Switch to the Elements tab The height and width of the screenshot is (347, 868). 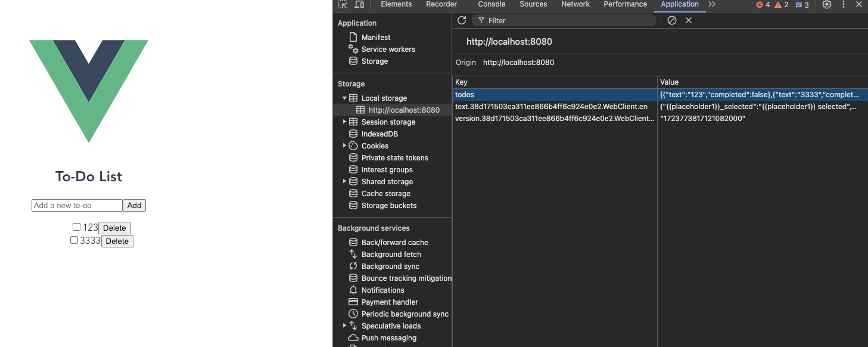pos(396,4)
